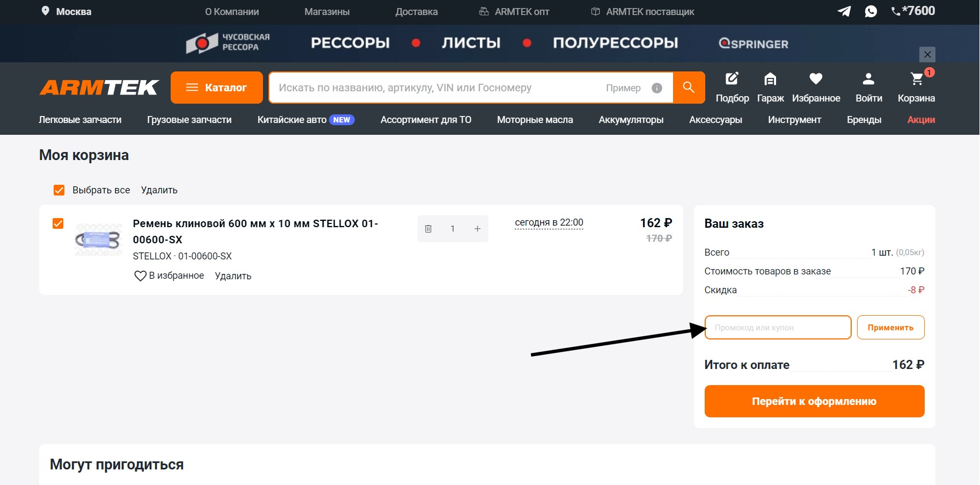The height and width of the screenshot is (485, 980).
Task: Open WhatsApp chat icon
Action: [871, 11]
